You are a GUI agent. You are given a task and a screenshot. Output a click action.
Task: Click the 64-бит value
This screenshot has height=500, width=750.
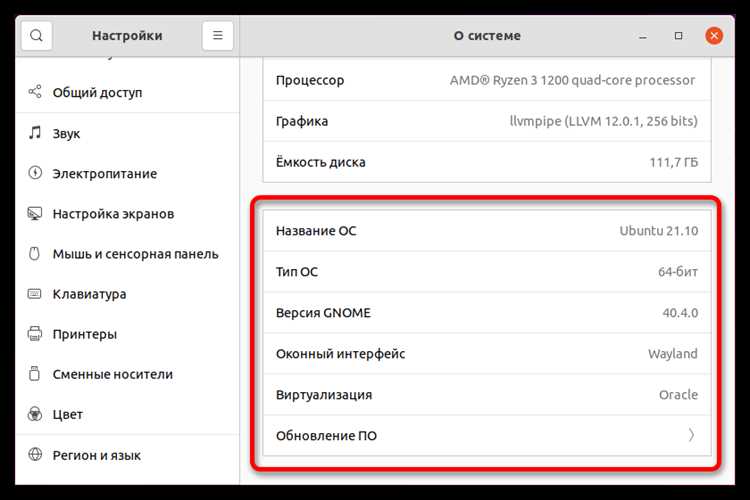(x=678, y=272)
